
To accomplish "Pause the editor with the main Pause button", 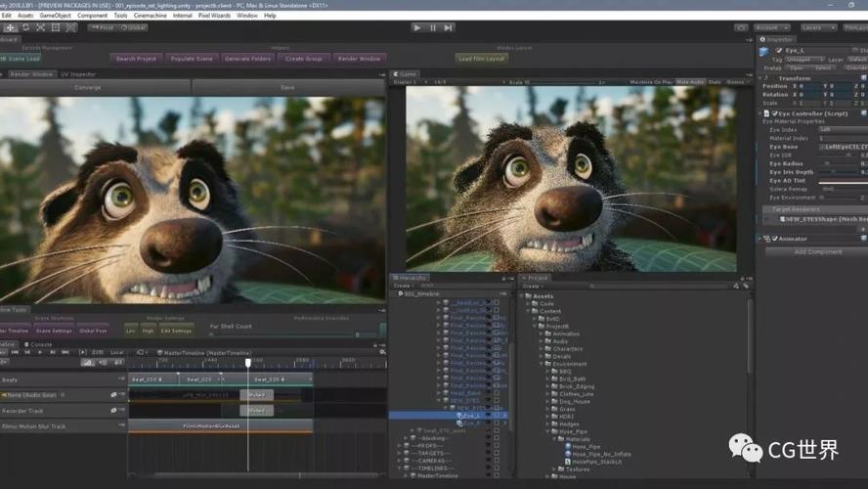I will pyautogui.click(x=433, y=27).
